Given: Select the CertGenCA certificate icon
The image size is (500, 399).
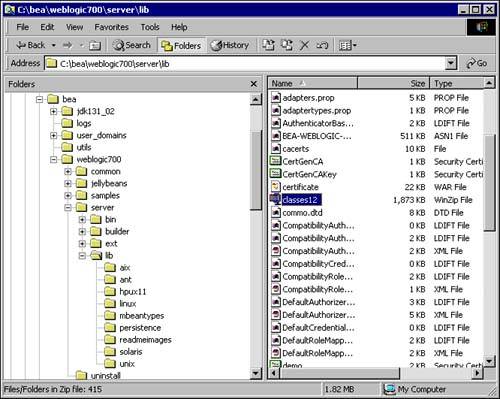Looking at the screenshot, I should pyautogui.click(x=275, y=161).
